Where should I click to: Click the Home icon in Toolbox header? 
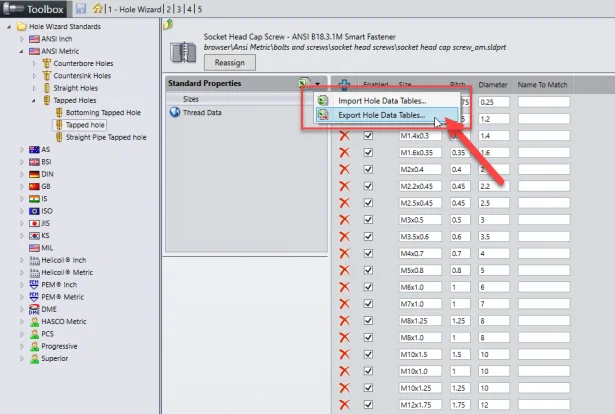pyautogui.click(x=97, y=9)
